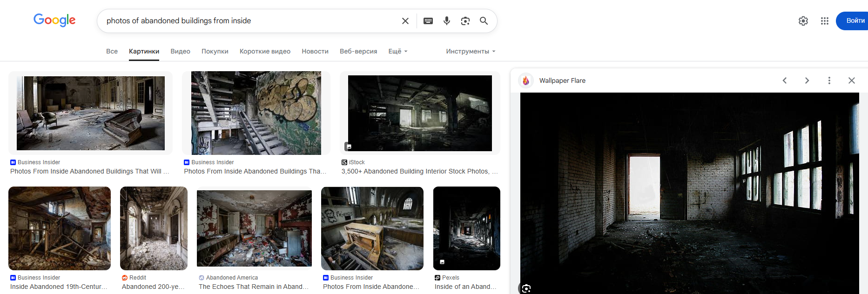The image size is (868, 294).
Task: Clear the search query with the X icon
Action: [x=405, y=21]
